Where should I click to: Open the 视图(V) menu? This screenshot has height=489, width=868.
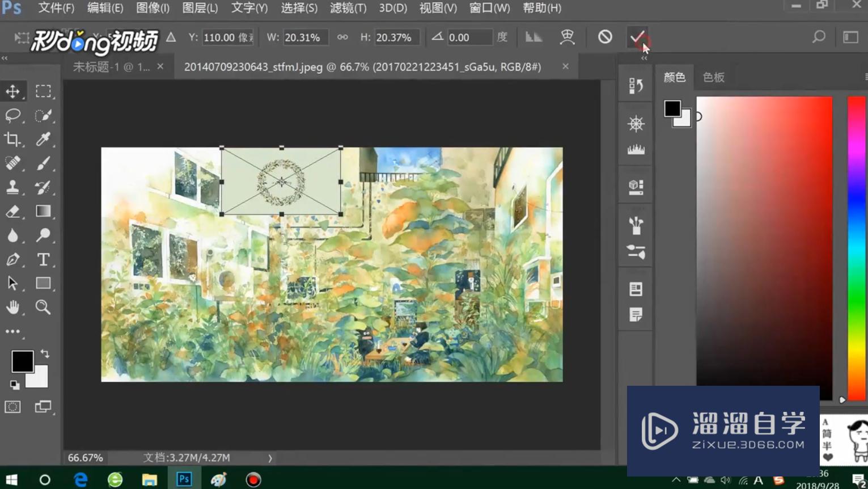pyautogui.click(x=438, y=8)
